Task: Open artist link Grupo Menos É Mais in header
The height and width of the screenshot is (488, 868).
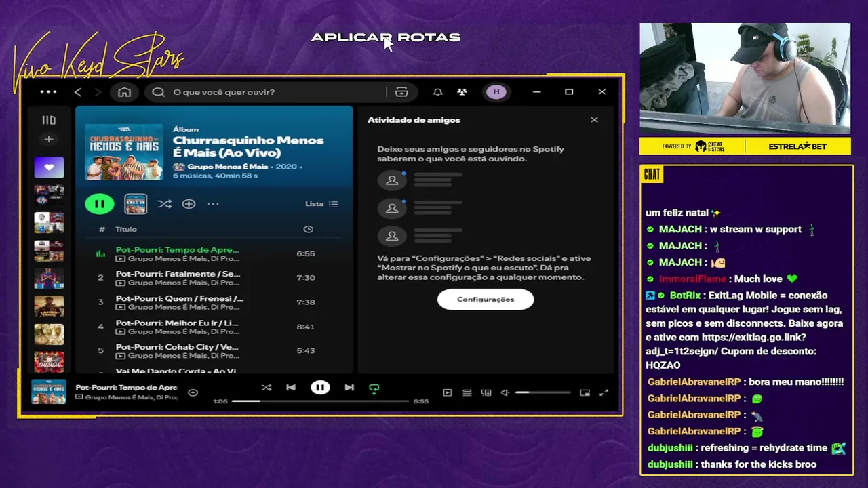Action: point(227,166)
